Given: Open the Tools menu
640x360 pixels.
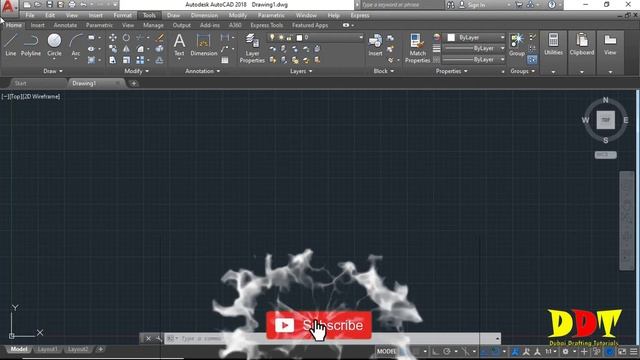Looking at the screenshot, I should point(149,16).
